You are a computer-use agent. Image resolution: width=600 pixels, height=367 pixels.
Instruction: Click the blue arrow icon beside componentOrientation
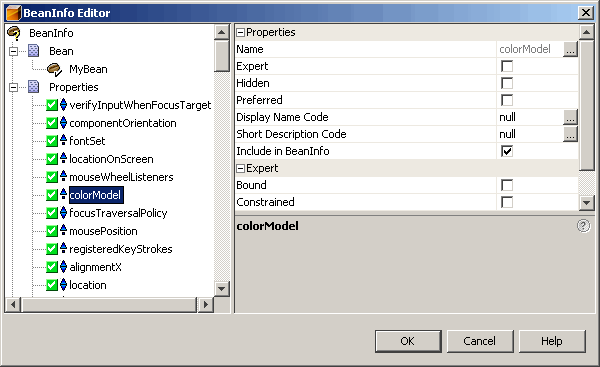pyautogui.click(x=64, y=123)
